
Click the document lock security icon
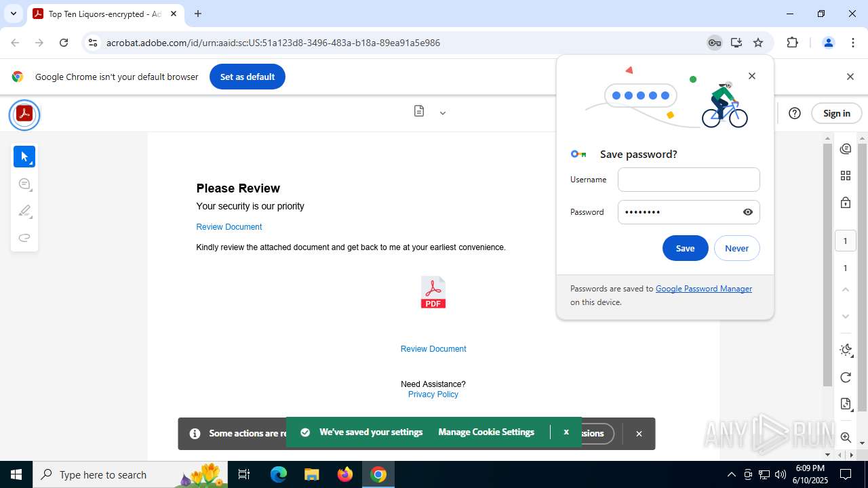(846, 202)
